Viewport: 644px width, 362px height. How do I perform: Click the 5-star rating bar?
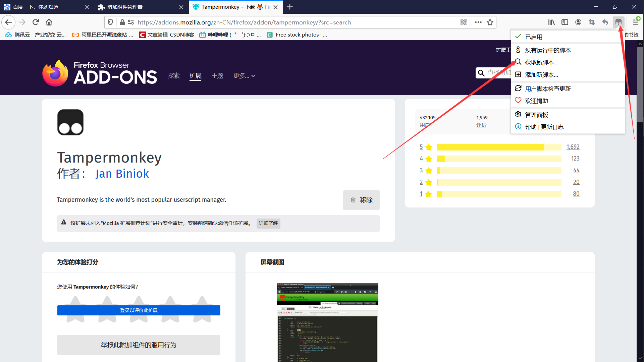tap(499, 147)
